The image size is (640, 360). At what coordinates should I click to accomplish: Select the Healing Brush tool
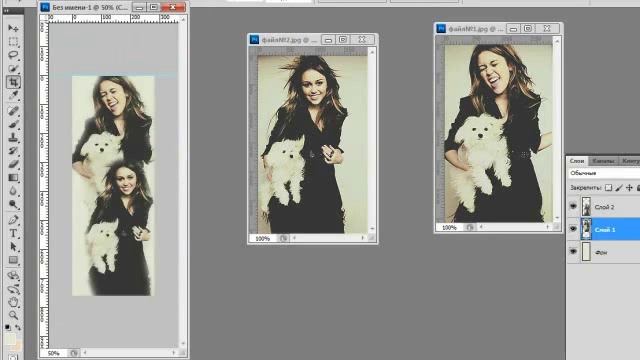tap(13, 111)
